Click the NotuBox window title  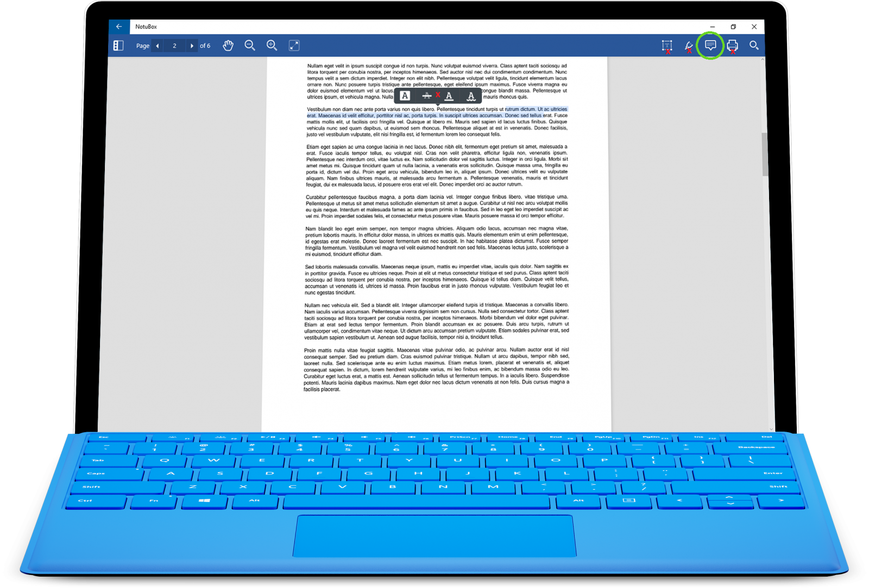[x=146, y=27]
